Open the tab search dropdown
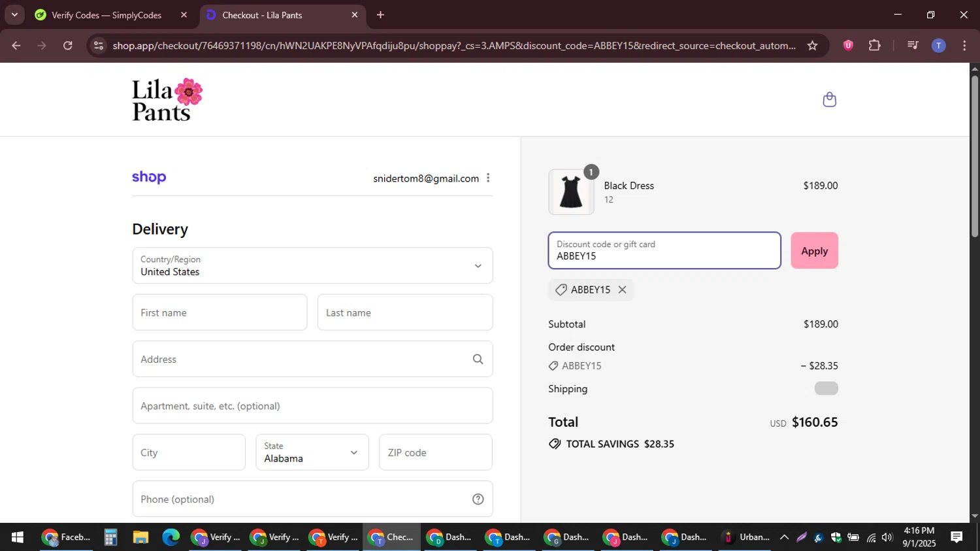The height and width of the screenshot is (551, 980). pyautogui.click(x=14, y=14)
